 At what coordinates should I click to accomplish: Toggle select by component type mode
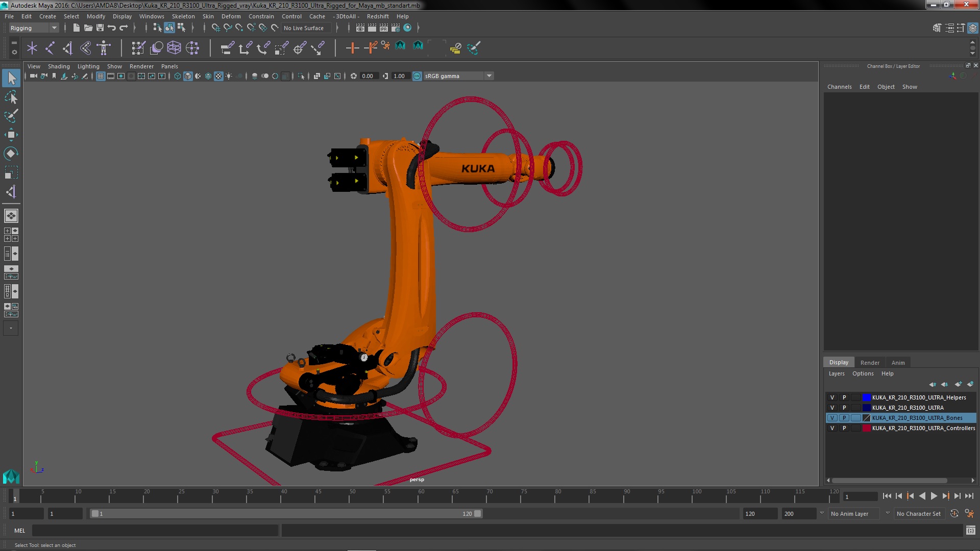(181, 28)
